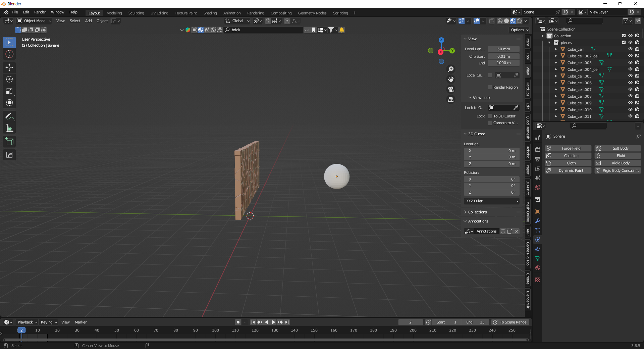This screenshot has height=349, width=644.
Task: Uncheck the pieces collection exclude checkbox
Action: pyautogui.click(x=624, y=42)
